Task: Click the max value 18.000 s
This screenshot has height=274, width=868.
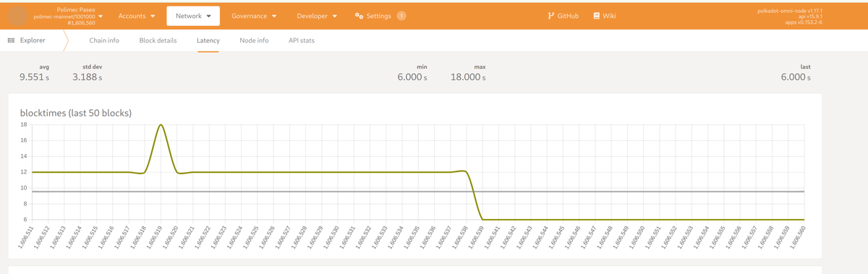Action: click(x=468, y=77)
